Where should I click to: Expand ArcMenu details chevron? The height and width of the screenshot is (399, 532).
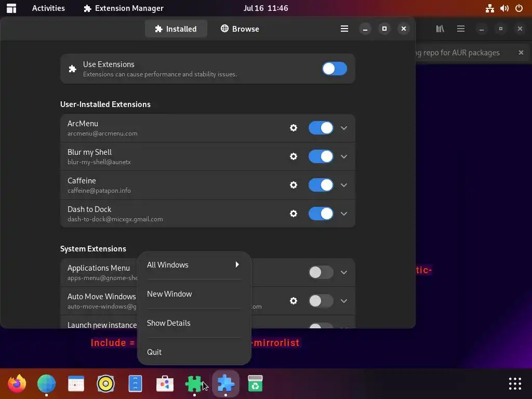344,128
